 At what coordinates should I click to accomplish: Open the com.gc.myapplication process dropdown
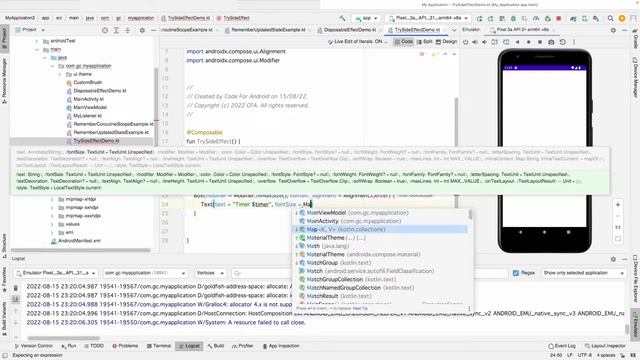pos(145,273)
